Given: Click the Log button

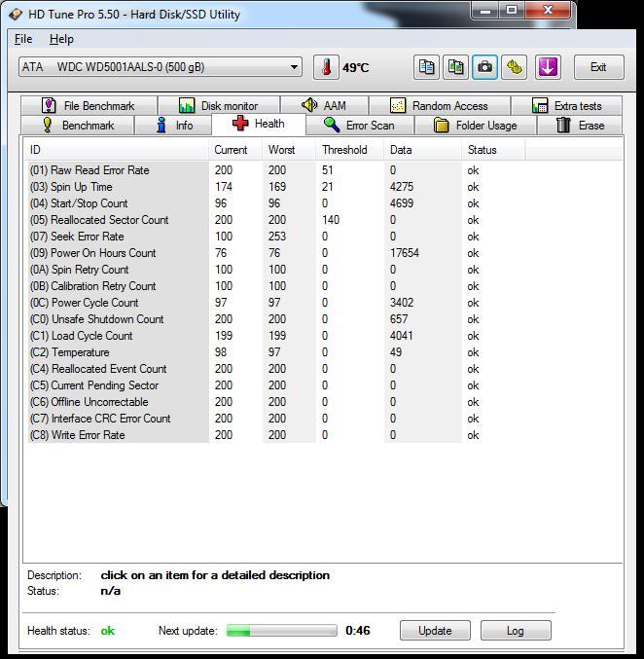Looking at the screenshot, I should tap(516, 631).
